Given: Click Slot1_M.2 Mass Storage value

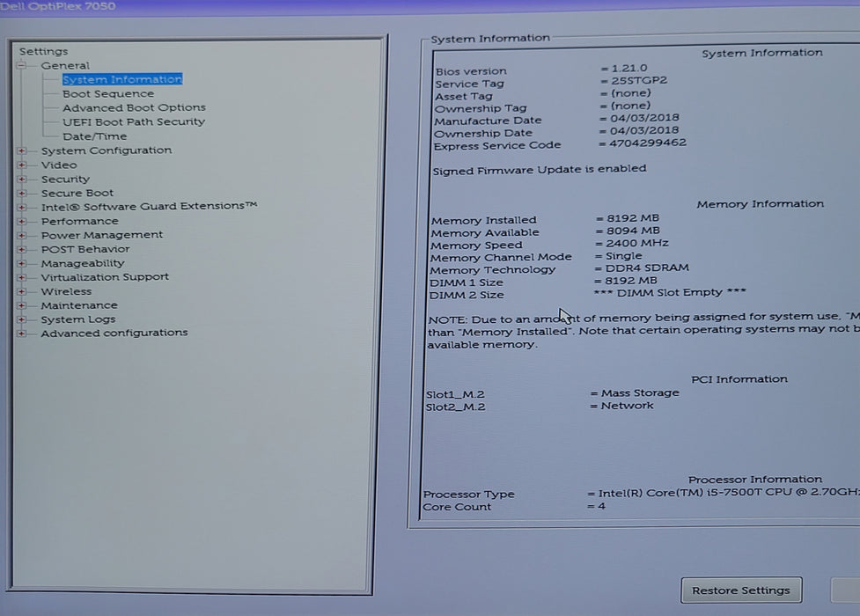Looking at the screenshot, I should click(640, 392).
